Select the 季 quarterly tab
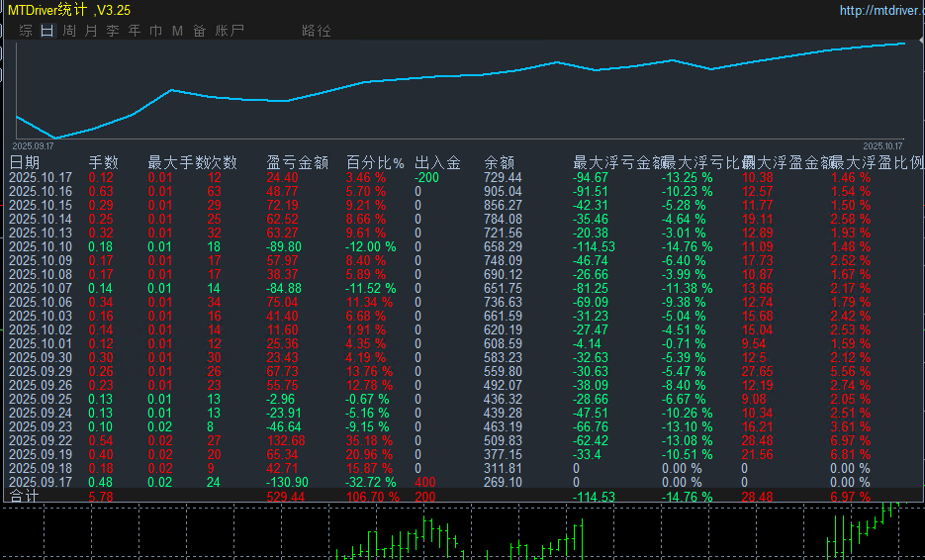925x560 pixels. click(x=113, y=31)
